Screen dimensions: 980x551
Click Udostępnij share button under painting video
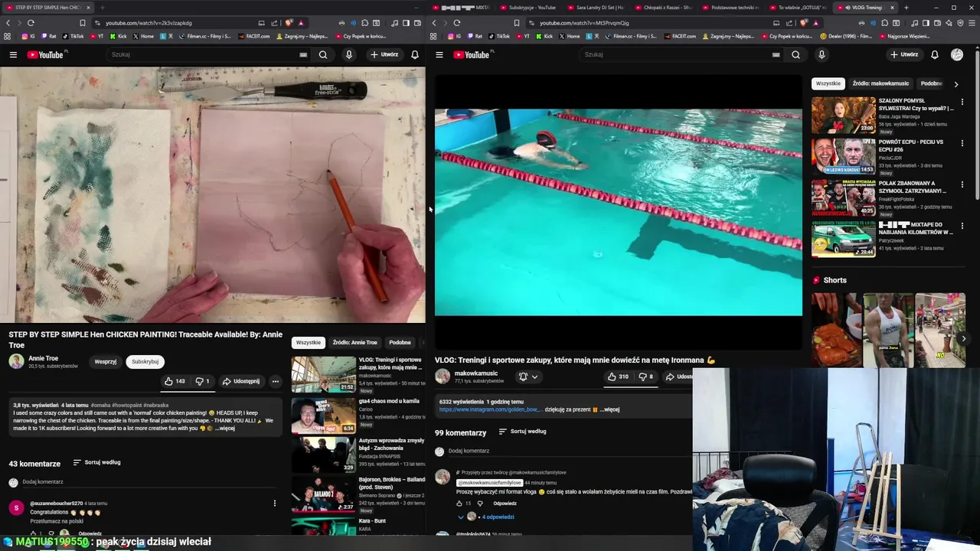[x=241, y=381]
